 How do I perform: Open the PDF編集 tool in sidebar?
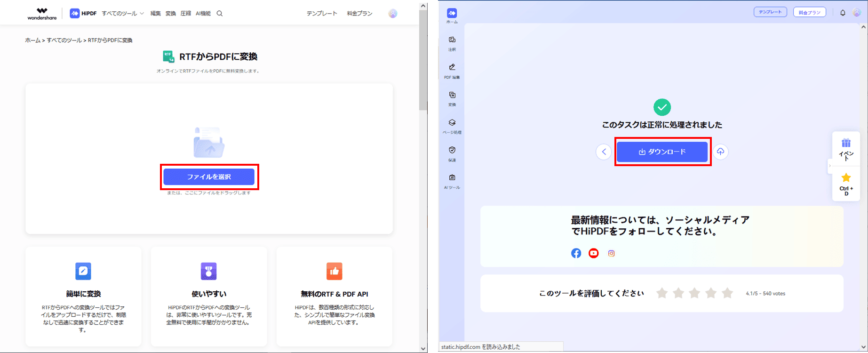[x=452, y=71]
